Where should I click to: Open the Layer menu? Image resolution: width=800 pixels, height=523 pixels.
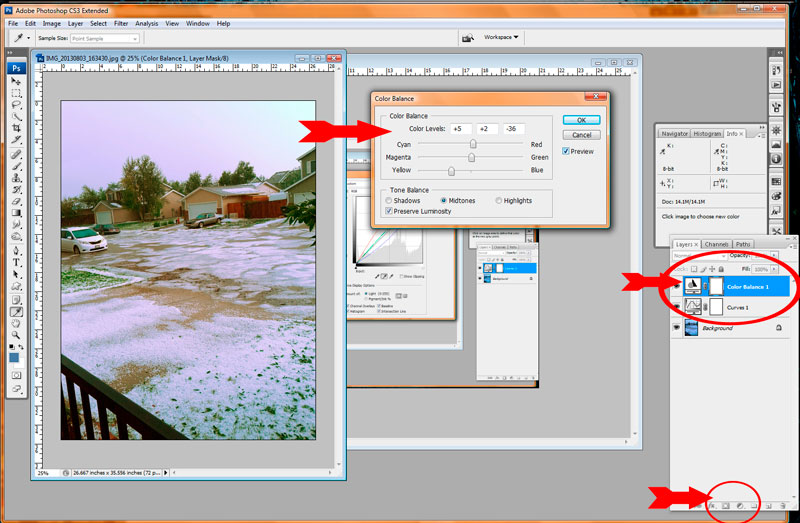click(76, 23)
